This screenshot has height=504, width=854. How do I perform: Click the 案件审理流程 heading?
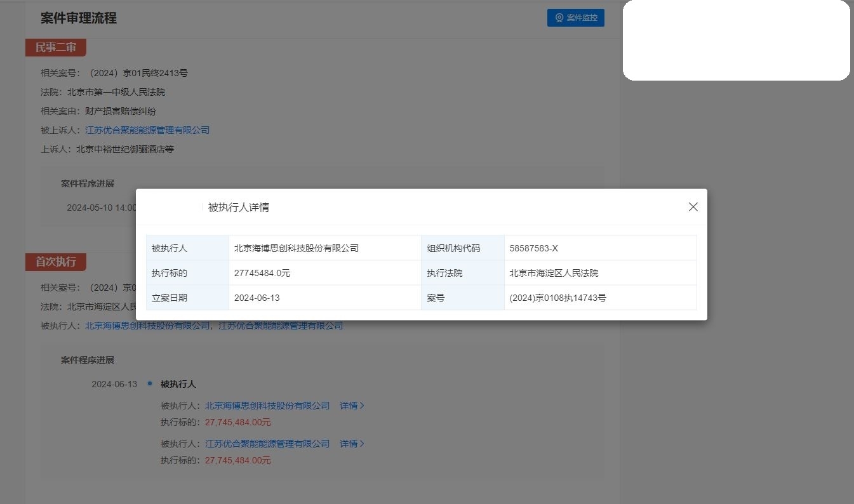coord(79,18)
